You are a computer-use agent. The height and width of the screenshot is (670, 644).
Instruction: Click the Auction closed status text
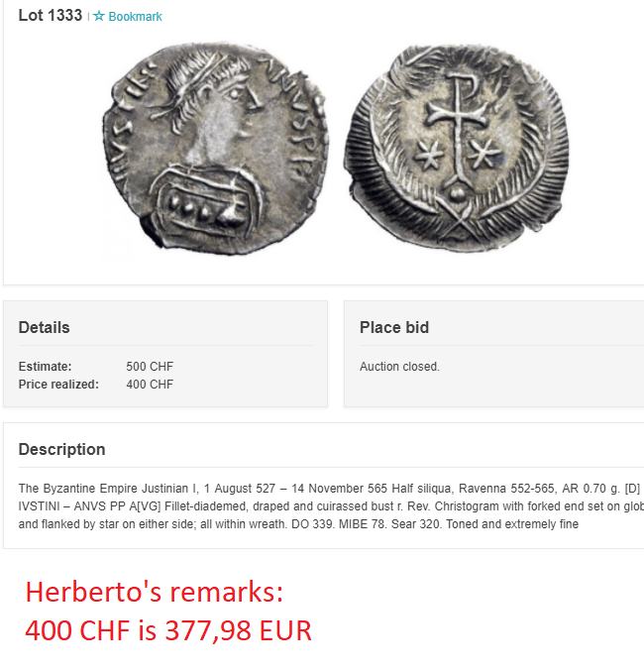[x=399, y=367]
